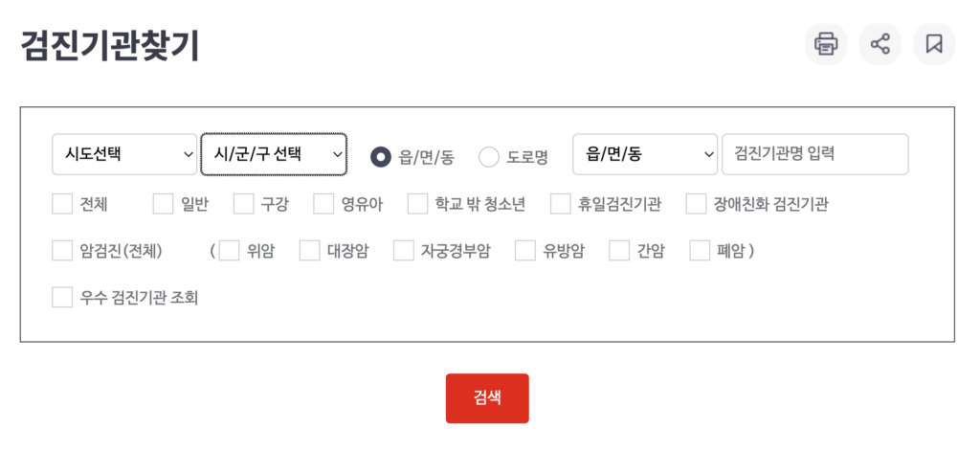This screenshot has width=980, height=452.
Task: Tick the 휴일검진기관 checkbox
Action: (x=561, y=204)
